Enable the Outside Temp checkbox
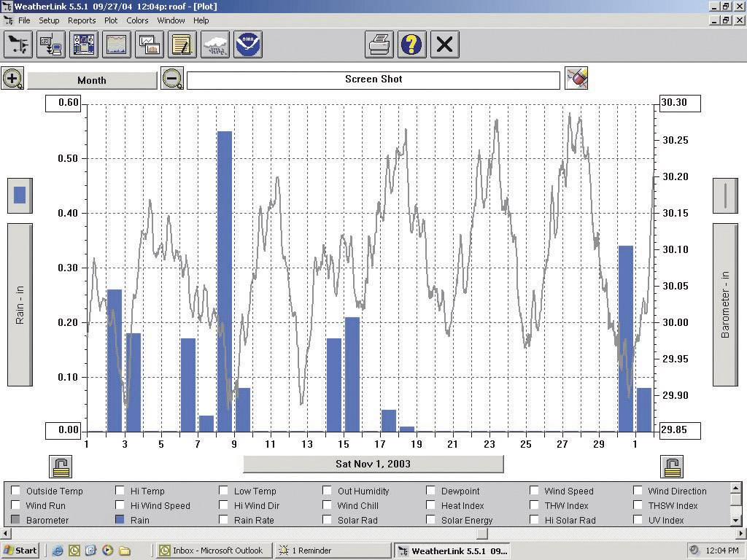Screen dimensions: 747x560 pos(15,491)
